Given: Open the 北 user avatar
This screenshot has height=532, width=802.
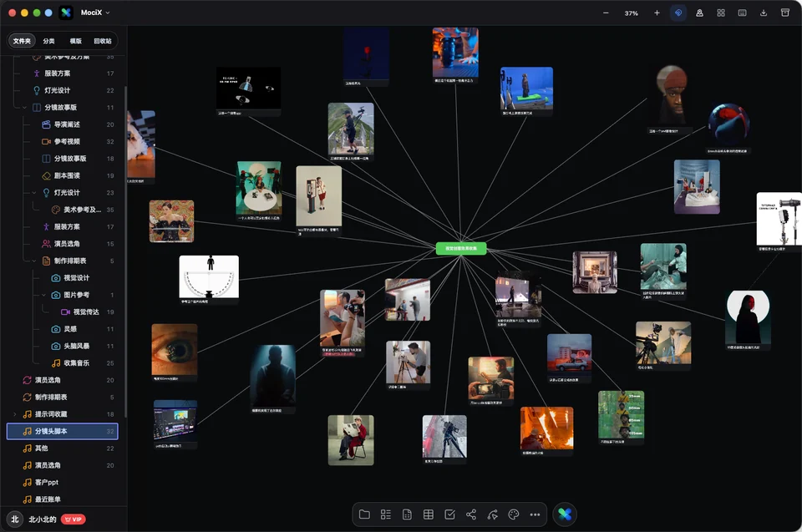Looking at the screenshot, I should [x=15, y=519].
